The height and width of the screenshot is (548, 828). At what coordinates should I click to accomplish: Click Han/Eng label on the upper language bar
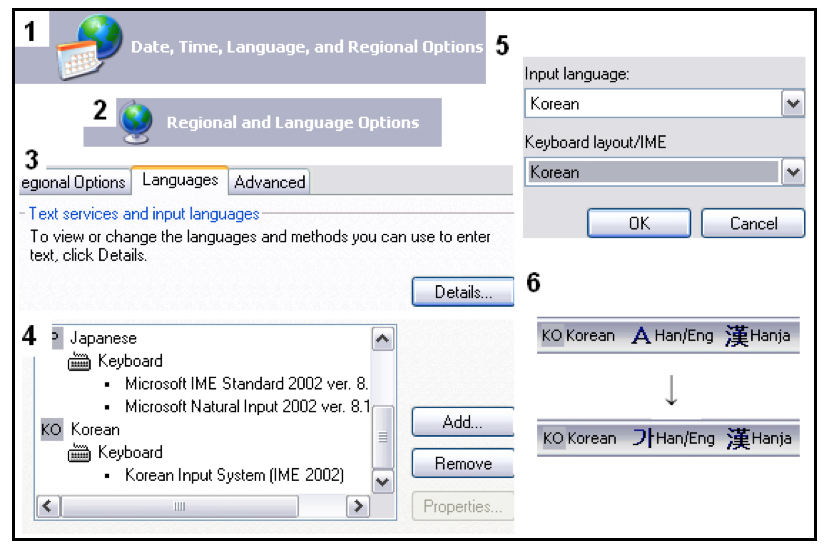pos(684,336)
